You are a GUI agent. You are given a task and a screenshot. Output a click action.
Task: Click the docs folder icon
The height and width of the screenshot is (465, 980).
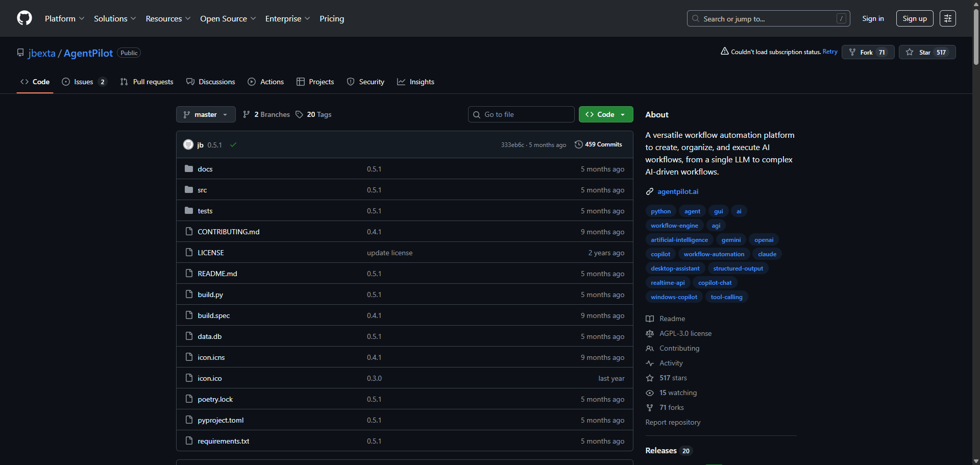tap(189, 169)
